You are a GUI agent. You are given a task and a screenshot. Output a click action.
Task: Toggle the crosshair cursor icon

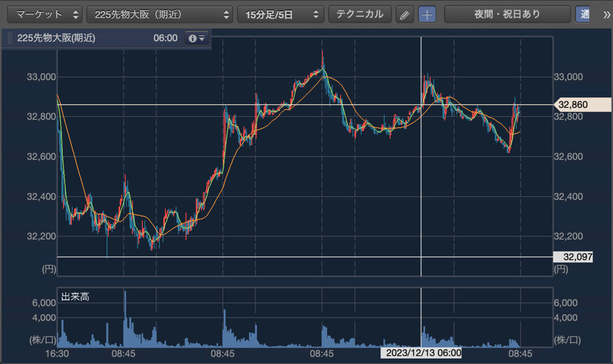tap(427, 14)
